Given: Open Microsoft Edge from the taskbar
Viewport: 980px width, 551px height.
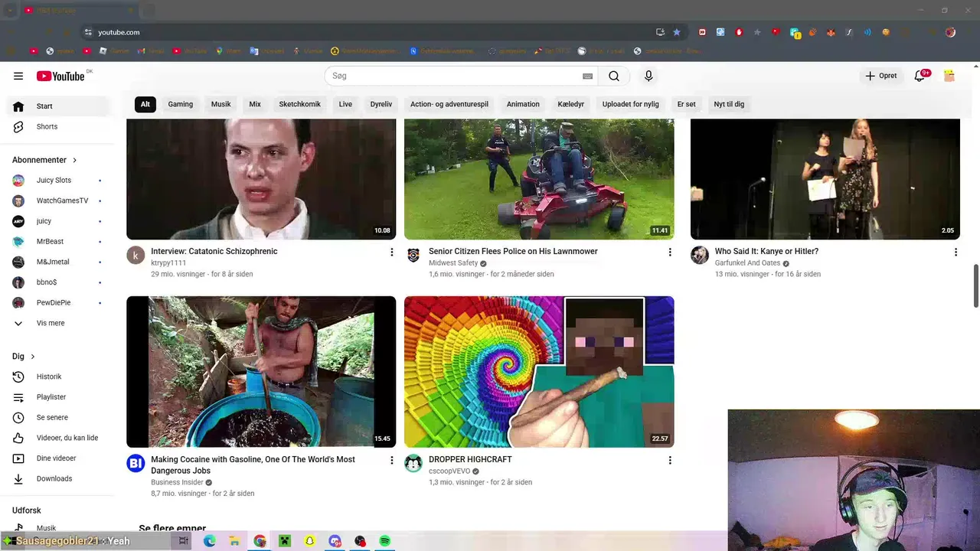Looking at the screenshot, I should tap(209, 541).
